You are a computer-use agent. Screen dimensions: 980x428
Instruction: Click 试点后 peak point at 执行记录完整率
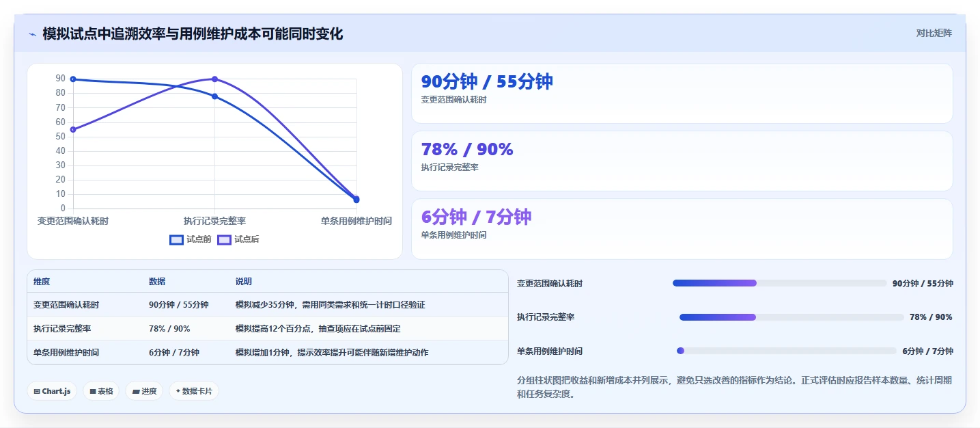(x=214, y=79)
